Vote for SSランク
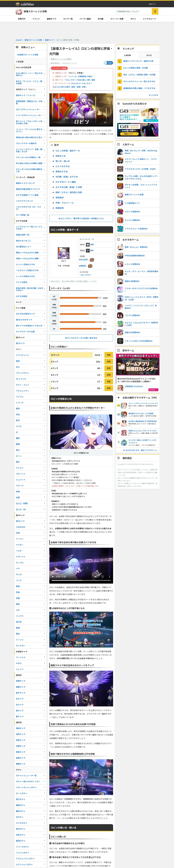The image size is (174, 868). [108, 355]
